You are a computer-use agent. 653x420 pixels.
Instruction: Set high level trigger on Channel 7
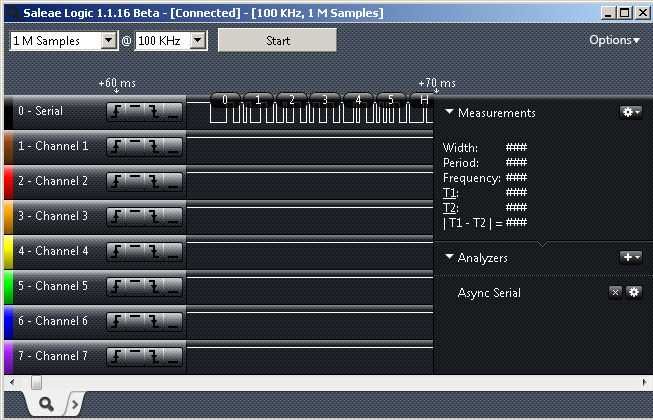[x=135, y=356]
